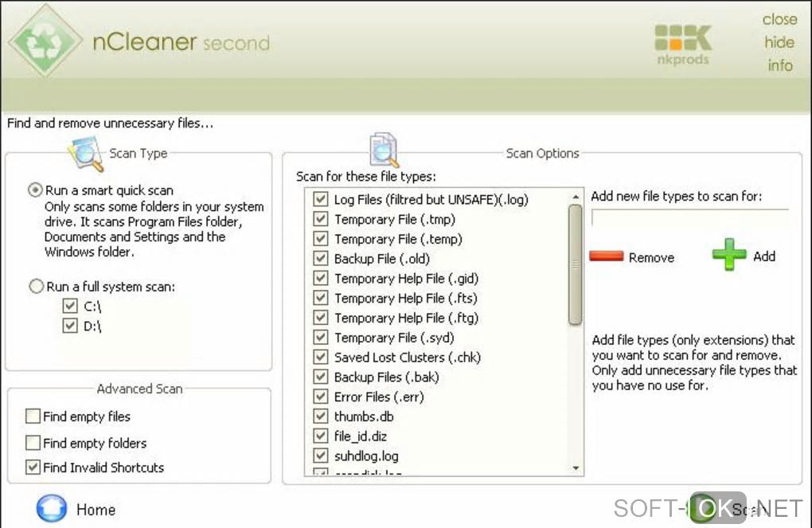Screen dimensions: 812x528
Task: Uncheck Temporary File (.syd)
Action: (321, 337)
